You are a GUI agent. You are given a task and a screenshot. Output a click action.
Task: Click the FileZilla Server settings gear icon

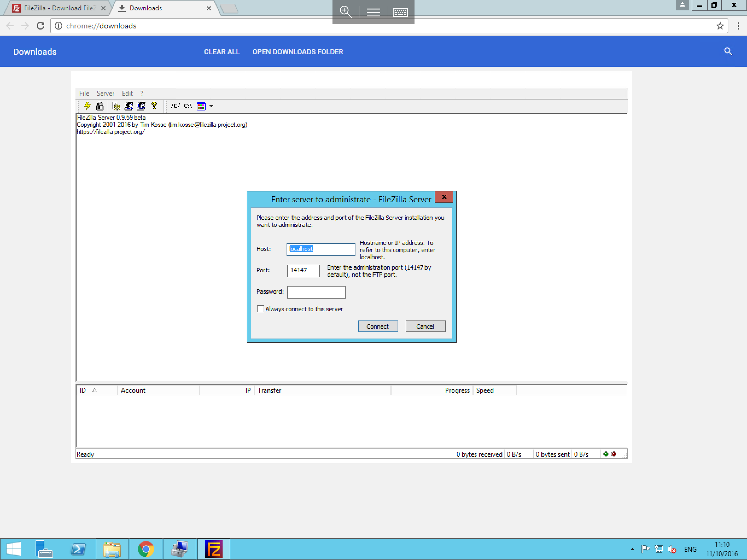(x=117, y=106)
